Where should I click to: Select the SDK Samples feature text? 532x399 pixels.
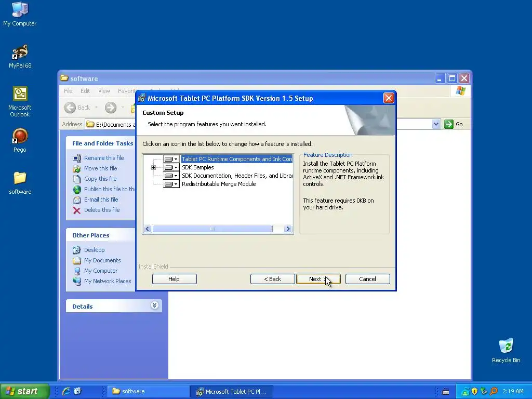pyautogui.click(x=198, y=167)
